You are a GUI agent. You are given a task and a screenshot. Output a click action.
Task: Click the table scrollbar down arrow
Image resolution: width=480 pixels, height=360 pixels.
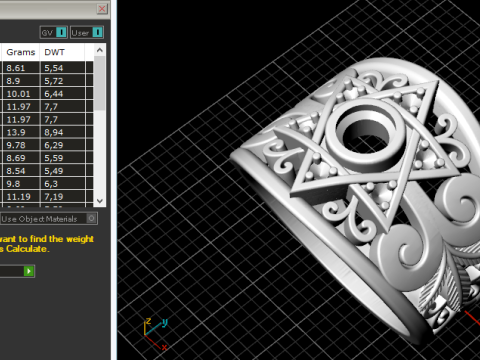click(x=100, y=201)
